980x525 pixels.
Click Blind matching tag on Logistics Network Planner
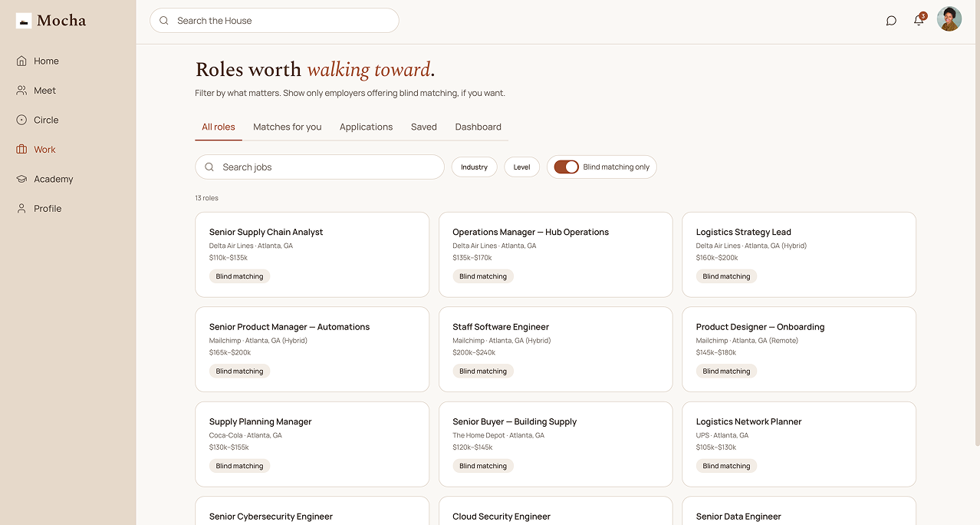(726, 466)
